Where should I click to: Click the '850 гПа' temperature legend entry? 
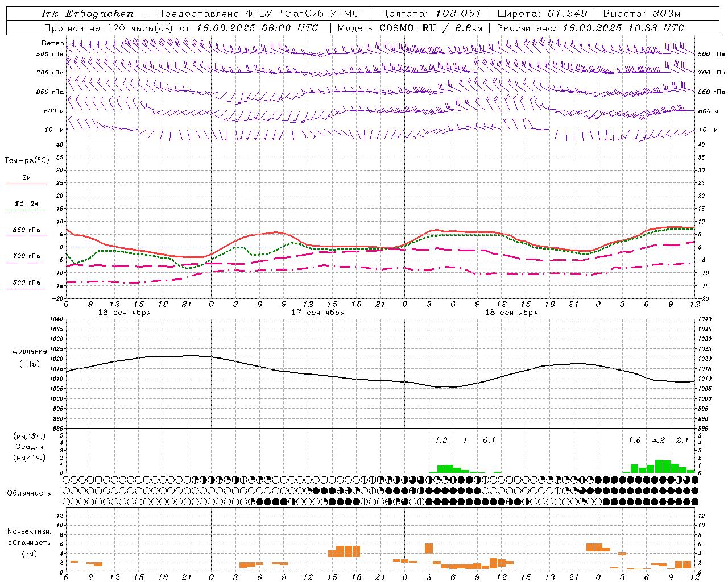27,230
